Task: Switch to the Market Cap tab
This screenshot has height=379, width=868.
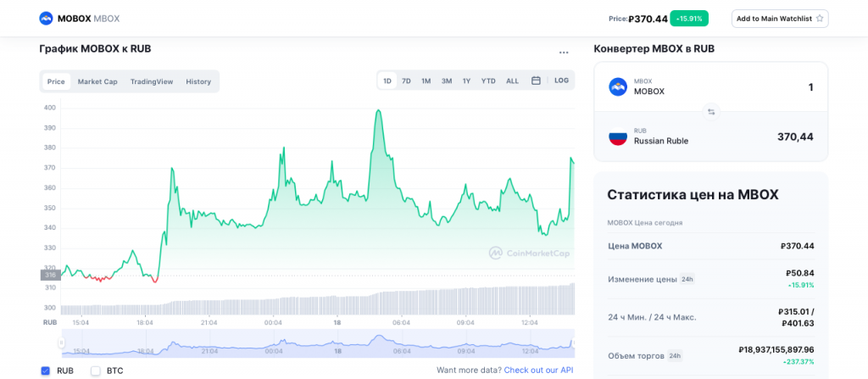Action: [x=97, y=81]
